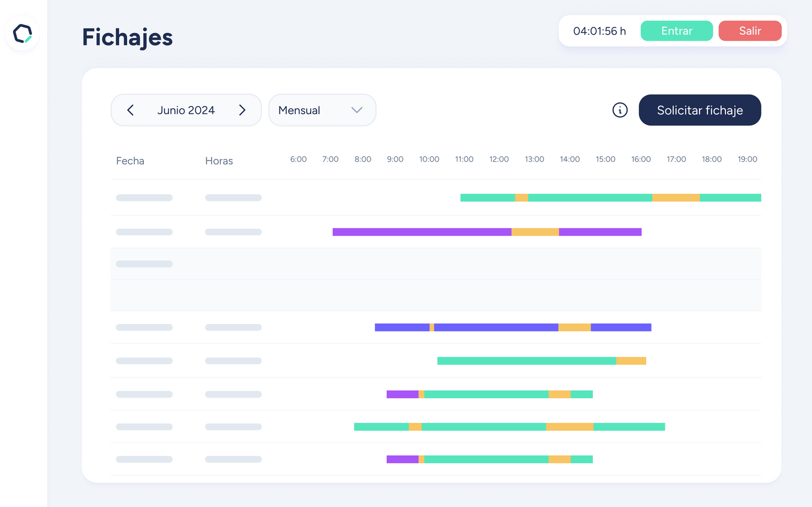This screenshot has height=507, width=812.
Task: Click the first green segment in the top row
Action: [x=487, y=198]
